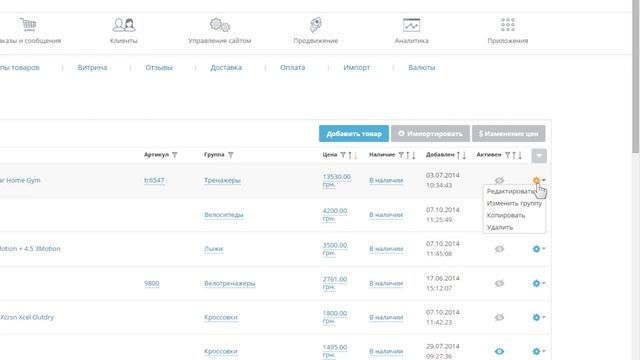
Task: Choose Изменить группу in the gear menu
Action: click(x=514, y=203)
